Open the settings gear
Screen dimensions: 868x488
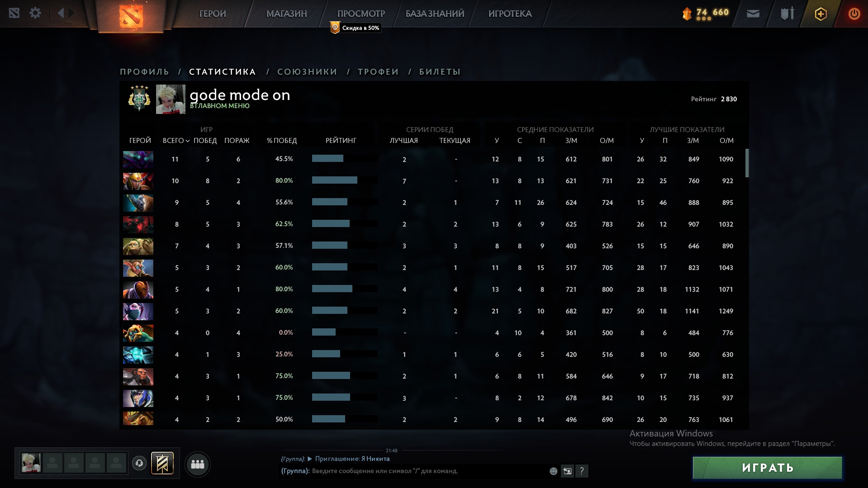(x=35, y=13)
